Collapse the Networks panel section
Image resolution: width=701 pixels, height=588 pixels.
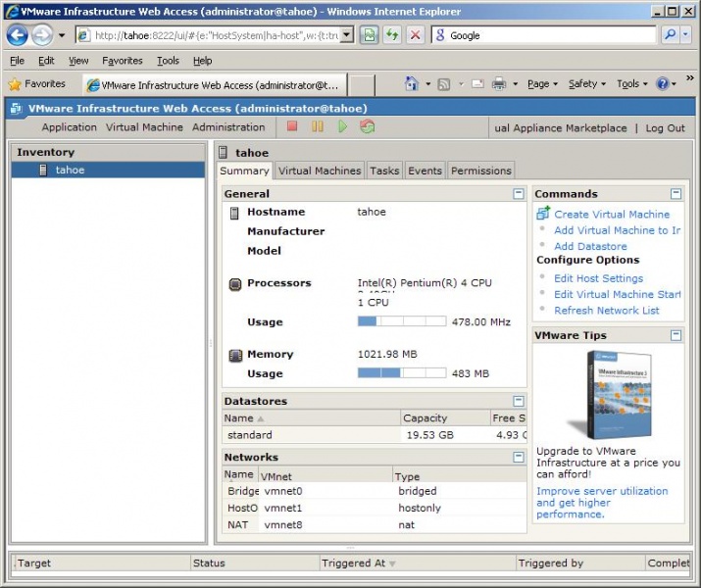click(519, 457)
